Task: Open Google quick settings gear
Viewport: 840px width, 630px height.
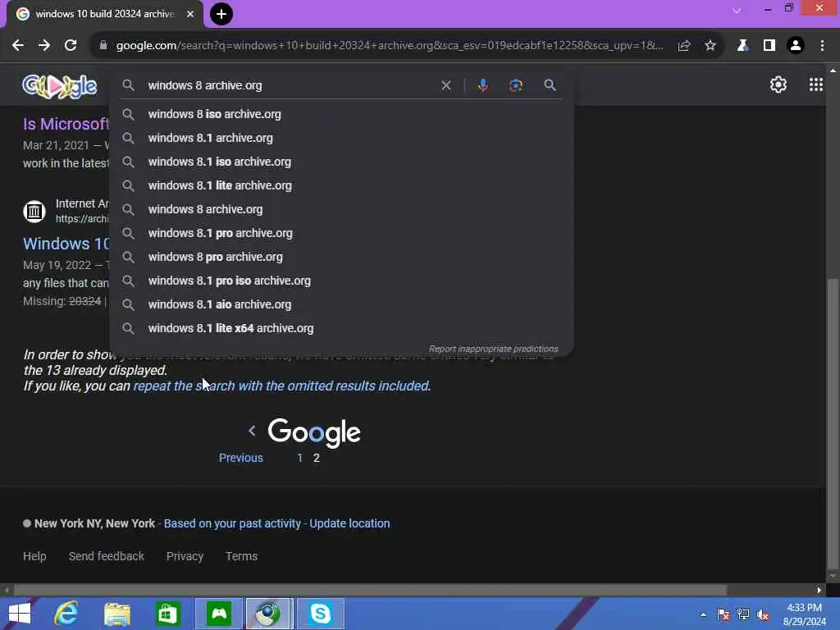Action: point(778,84)
